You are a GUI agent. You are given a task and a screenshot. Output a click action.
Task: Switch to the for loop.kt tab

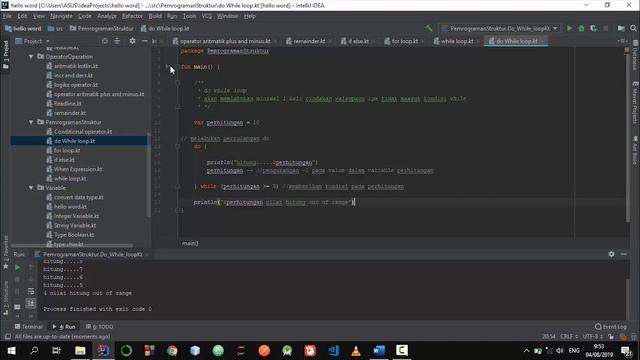pos(404,41)
